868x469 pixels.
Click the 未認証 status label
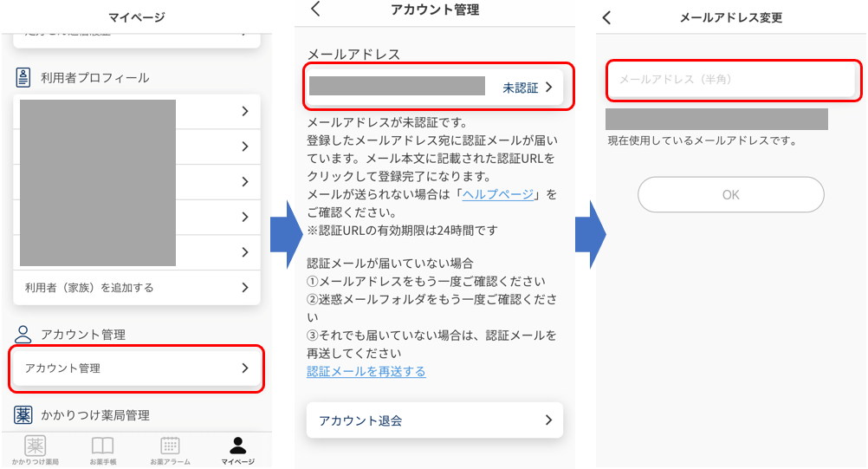(x=521, y=88)
